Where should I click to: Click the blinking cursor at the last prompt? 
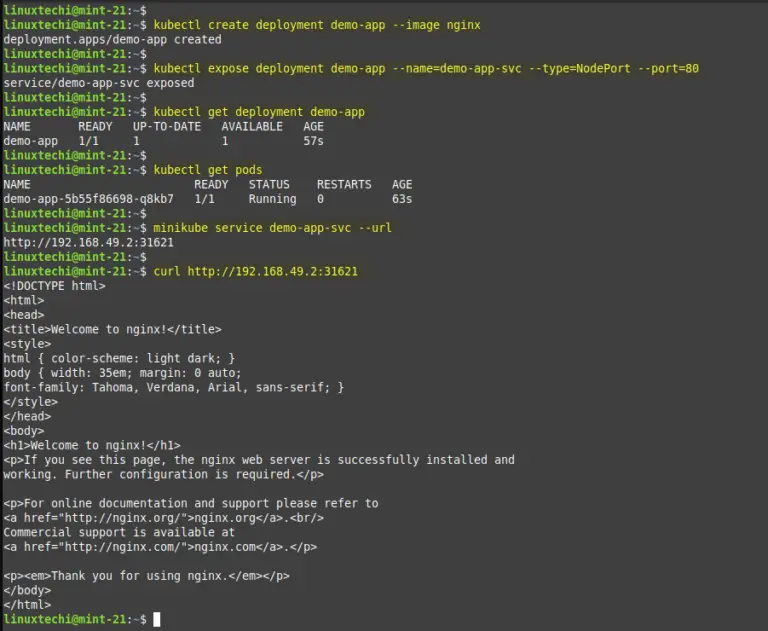point(157,619)
